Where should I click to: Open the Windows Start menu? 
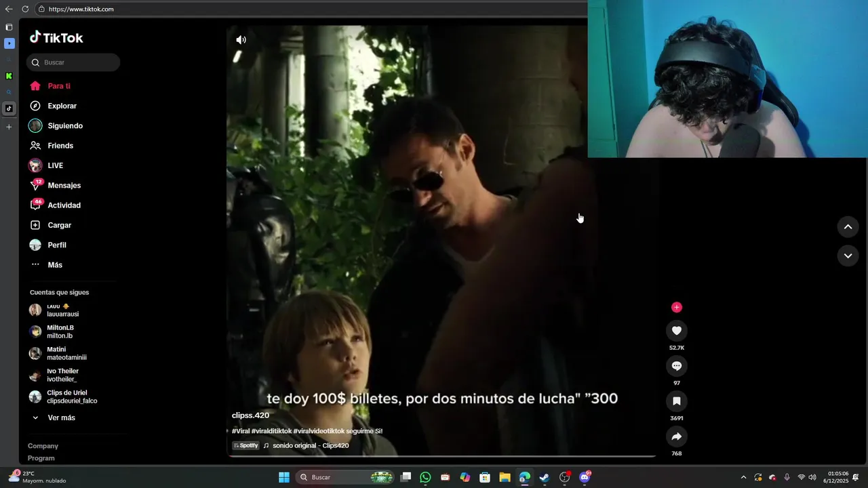pos(284,477)
